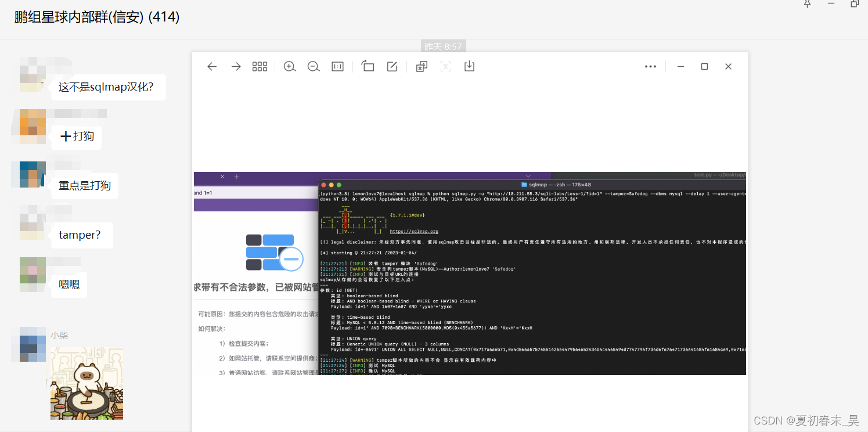868x432 pixels.
Task: Open the three-dot more options menu
Action: pyautogui.click(x=651, y=67)
